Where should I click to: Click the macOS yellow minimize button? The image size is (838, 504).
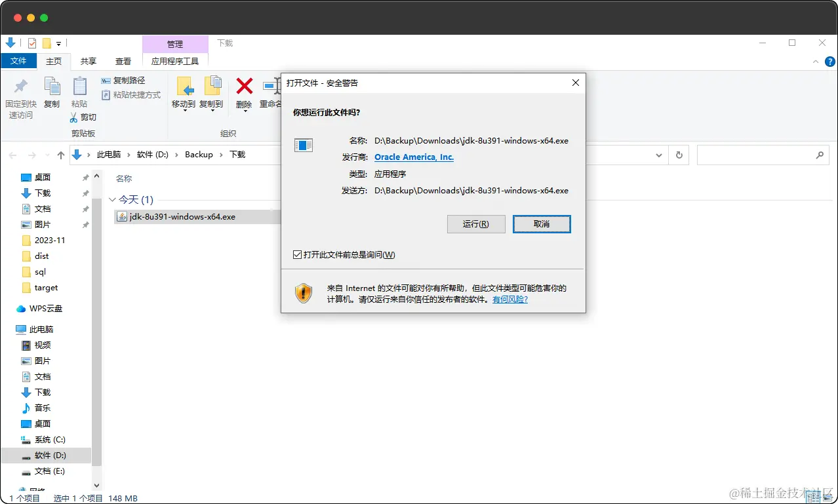(31, 18)
